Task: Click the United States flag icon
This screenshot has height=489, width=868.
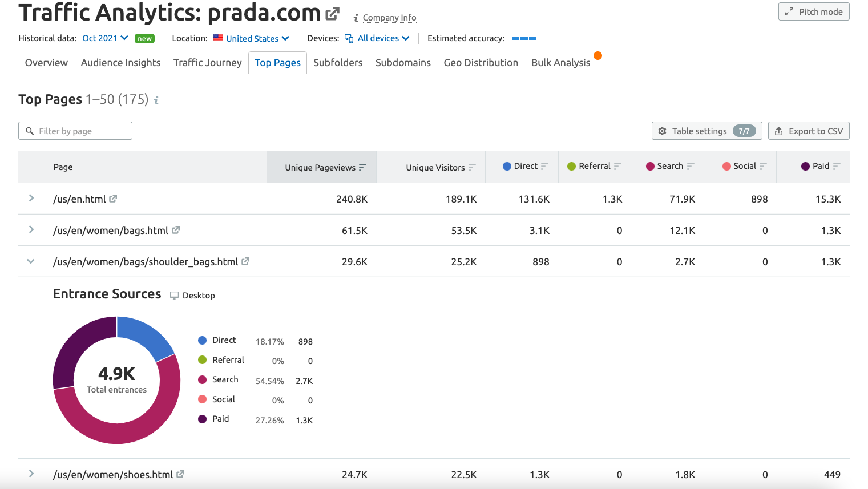Action: [x=218, y=38]
